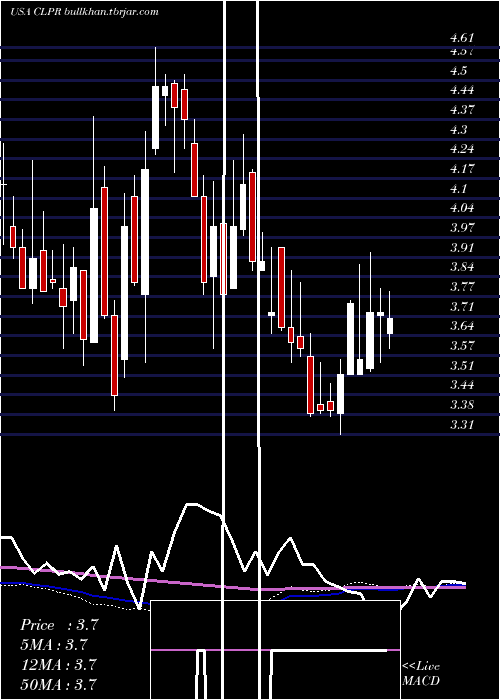The width and height of the screenshot is (500, 700).
Task: Click the 3.71 price axis label
Action: coord(462,307)
